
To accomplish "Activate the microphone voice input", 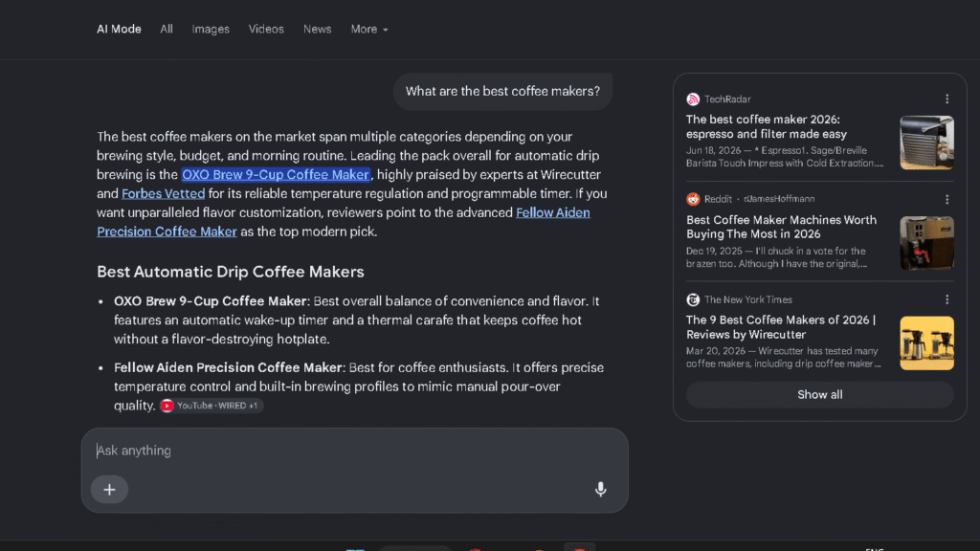I will click(x=601, y=489).
